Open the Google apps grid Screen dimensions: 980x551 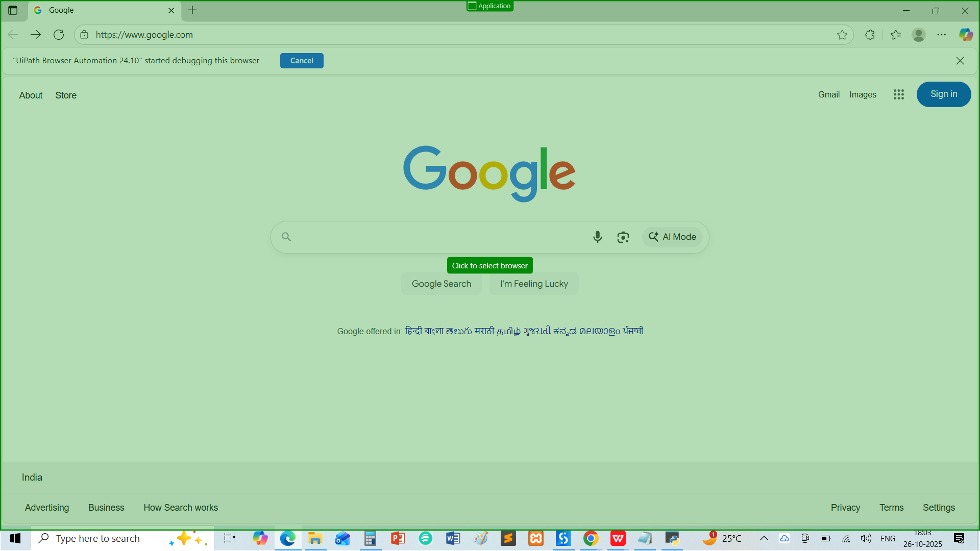pos(898,94)
